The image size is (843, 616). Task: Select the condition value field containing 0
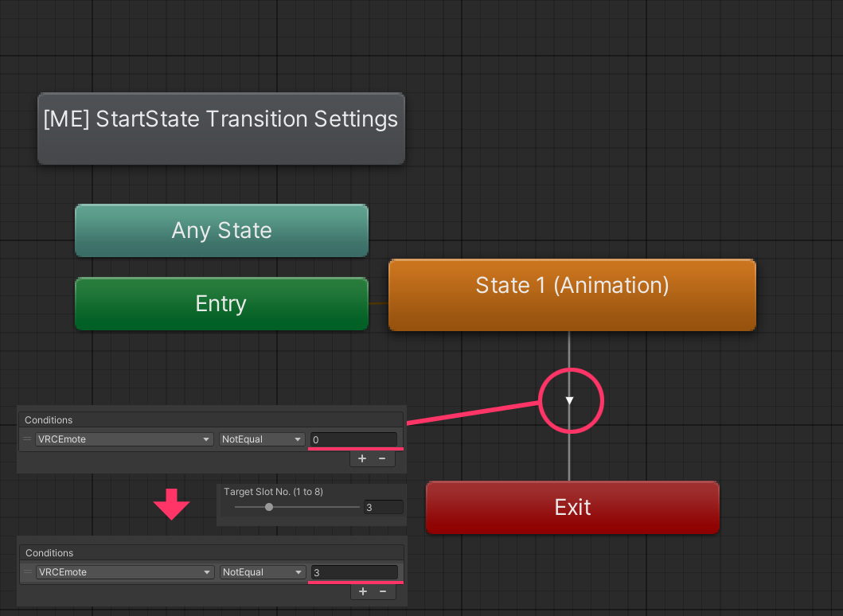354,439
